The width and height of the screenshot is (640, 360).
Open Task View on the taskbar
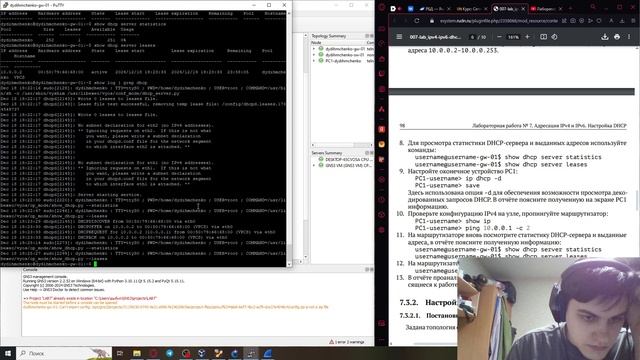[120, 353]
